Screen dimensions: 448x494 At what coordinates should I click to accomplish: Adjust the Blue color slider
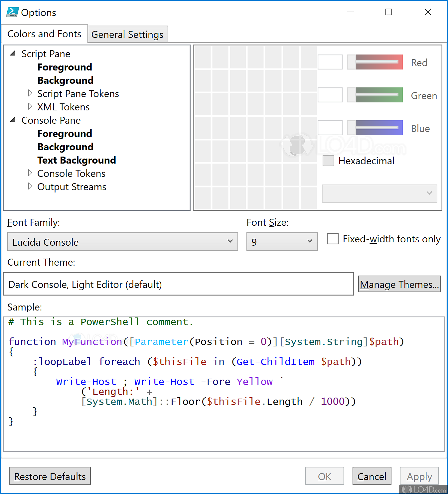[375, 128]
